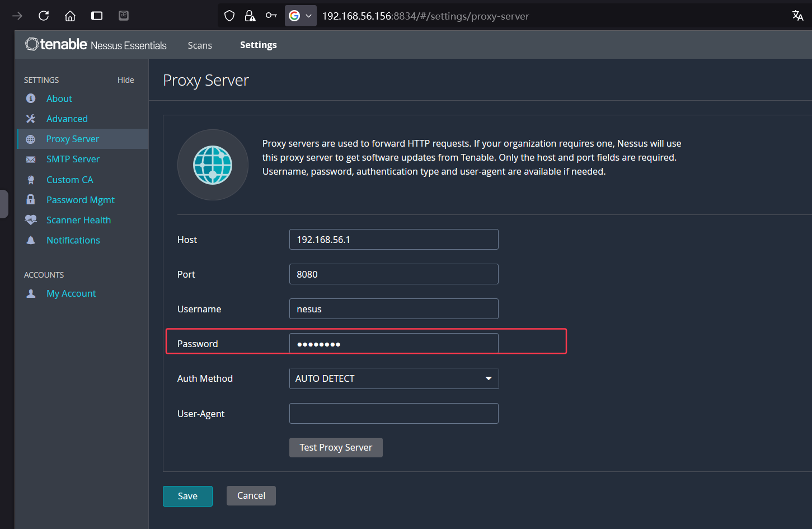Click the Password Mgmt lock icon
Image resolution: width=812 pixels, height=529 pixels.
tap(31, 200)
